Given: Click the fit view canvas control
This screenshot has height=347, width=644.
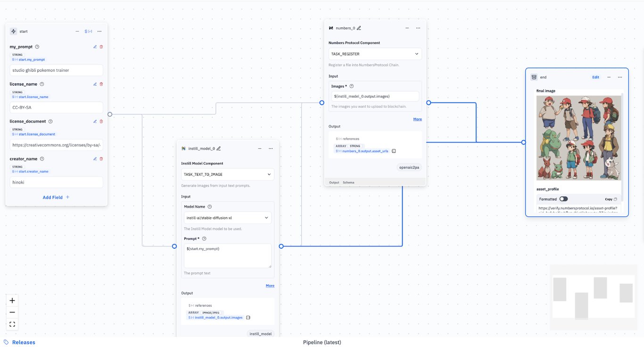Looking at the screenshot, I should coord(12,324).
